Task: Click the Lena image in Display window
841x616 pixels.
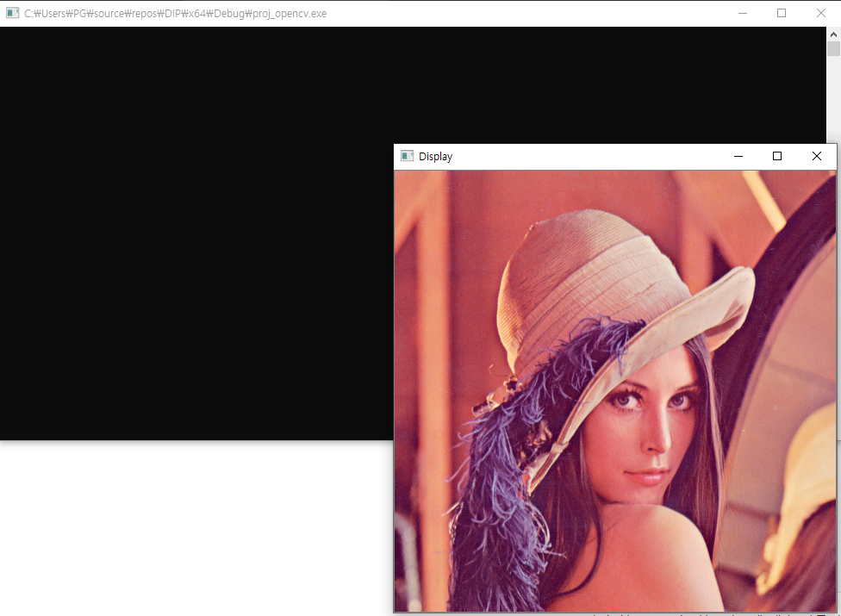Action: tap(614, 391)
